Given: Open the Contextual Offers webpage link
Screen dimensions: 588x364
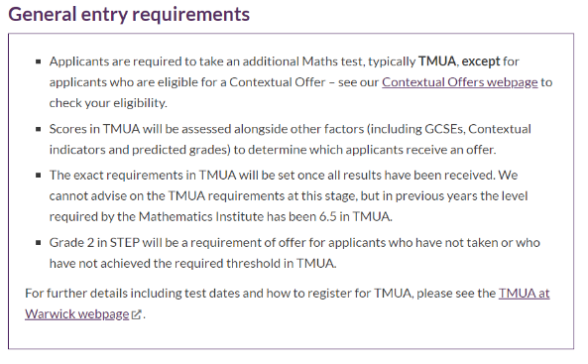Looking at the screenshot, I should pos(460,82).
